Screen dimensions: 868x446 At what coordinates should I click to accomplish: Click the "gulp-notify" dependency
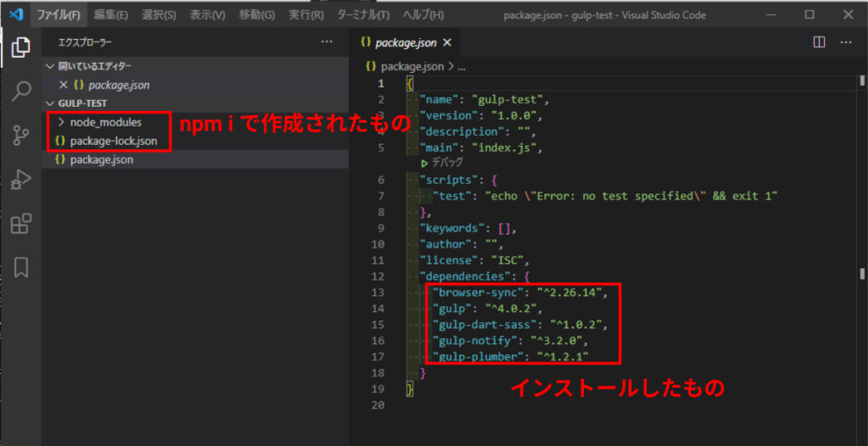coord(475,340)
